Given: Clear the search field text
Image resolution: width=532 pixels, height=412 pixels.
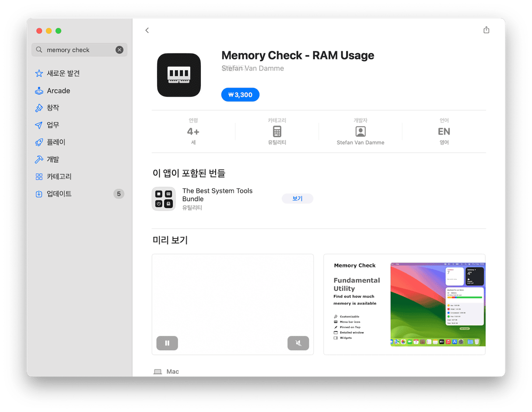Looking at the screenshot, I should (x=119, y=50).
